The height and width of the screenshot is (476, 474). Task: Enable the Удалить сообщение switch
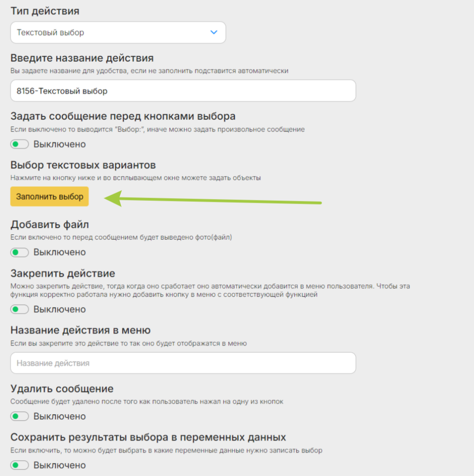pyautogui.click(x=20, y=416)
